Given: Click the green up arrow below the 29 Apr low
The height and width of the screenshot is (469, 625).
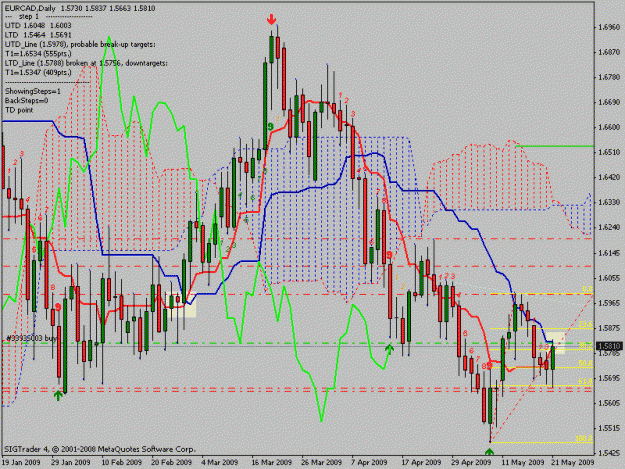Looking at the screenshot, I should tap(489, 451).
